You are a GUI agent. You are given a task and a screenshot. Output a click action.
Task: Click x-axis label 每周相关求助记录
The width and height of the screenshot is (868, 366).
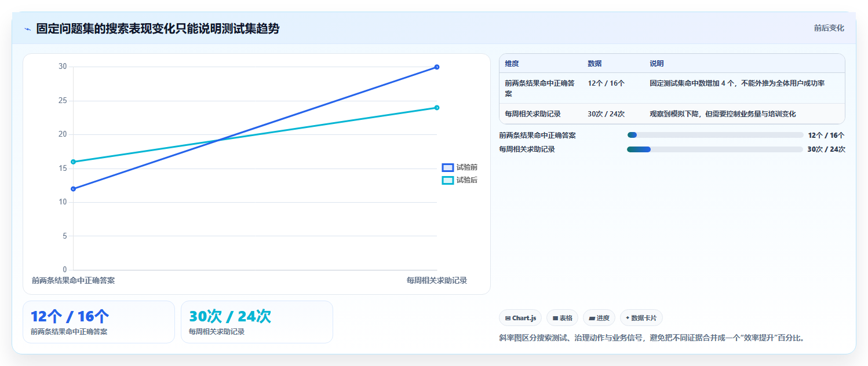click(x=437, y=280)
